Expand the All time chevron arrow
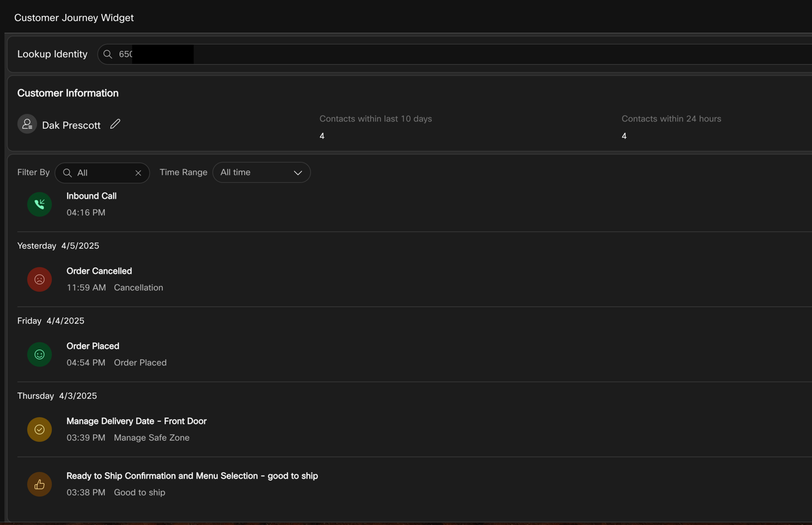 (x=298, y=173)
